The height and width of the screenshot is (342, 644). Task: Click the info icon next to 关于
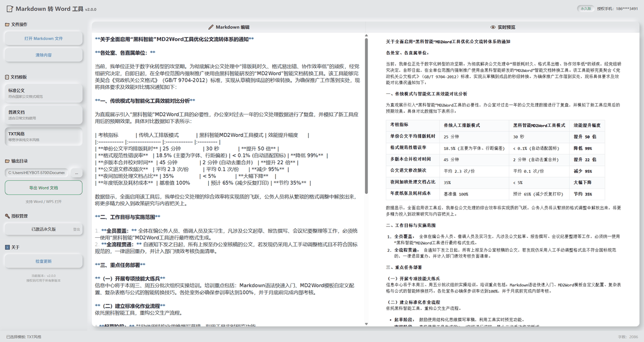point(7,248)
